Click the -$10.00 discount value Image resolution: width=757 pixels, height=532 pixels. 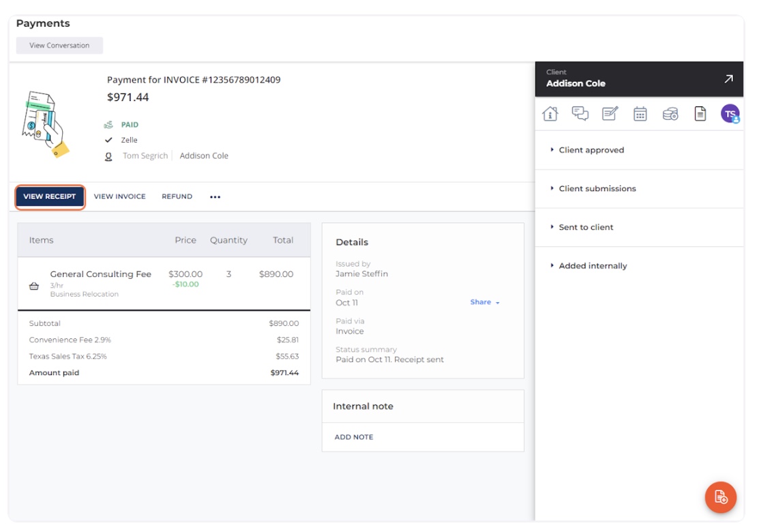click(x=185, y=284)
